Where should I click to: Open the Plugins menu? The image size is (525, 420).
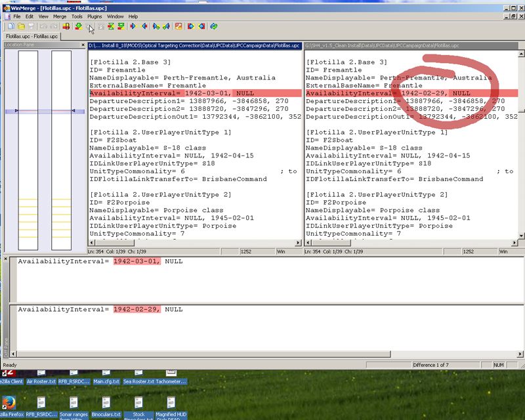click(94, 16)
